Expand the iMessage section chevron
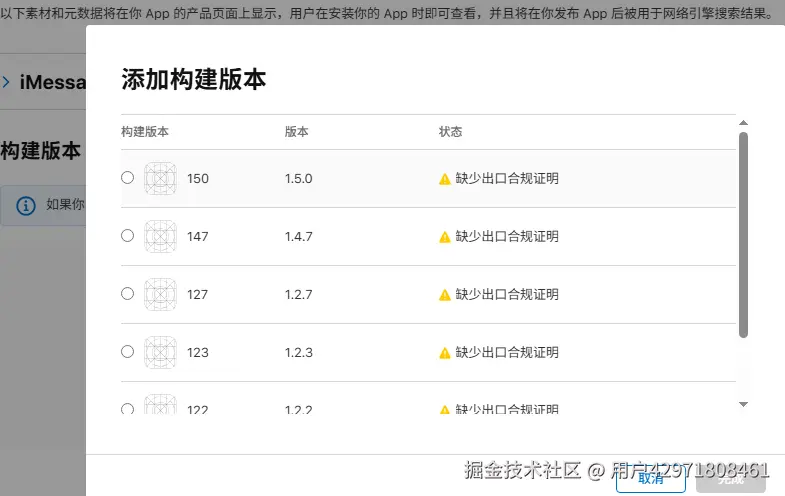This screenshot has width=785, height=496. (x=6, y=82)
